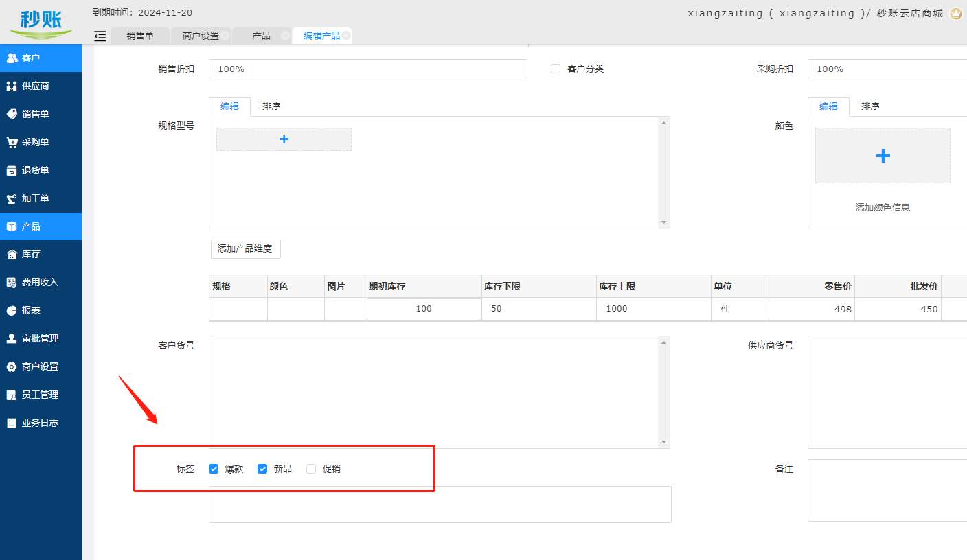This screenshot has width=967, height=560.
Task: Uncheck the 新品 label checkbox
Action: [x=262, y=469]
